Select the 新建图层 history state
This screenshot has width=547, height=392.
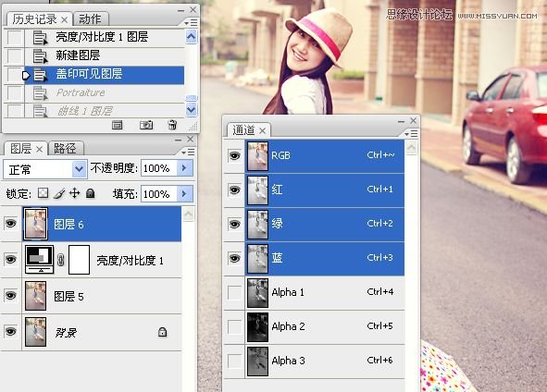click(105, 55)
